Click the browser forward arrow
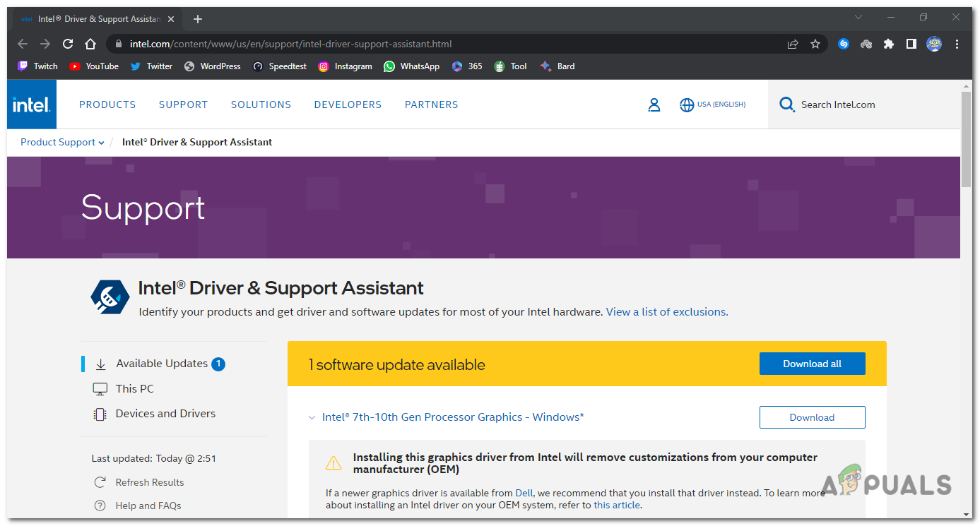980x526 pixels. [45, 44]
